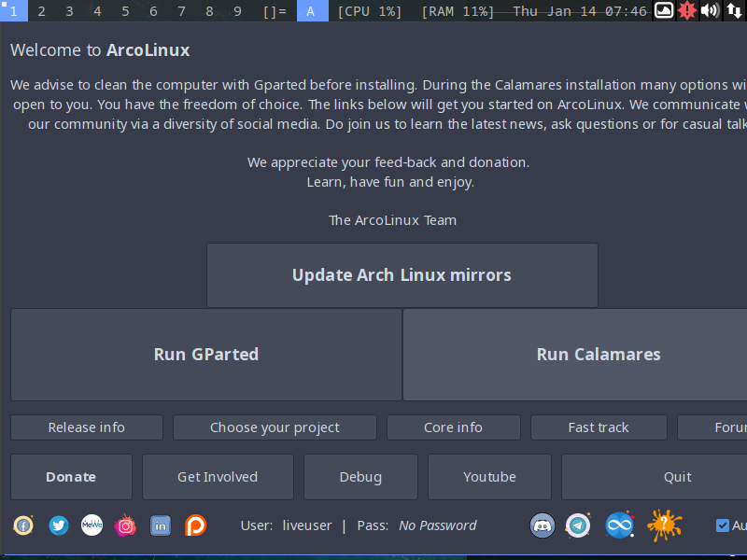Open the Forum button
The image size is (747, 560).
(x=712, y=427)
